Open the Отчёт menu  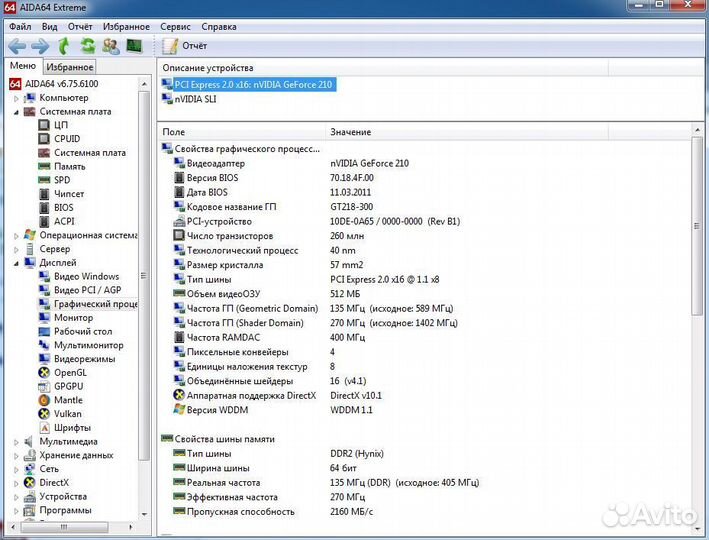click(80, 27)
